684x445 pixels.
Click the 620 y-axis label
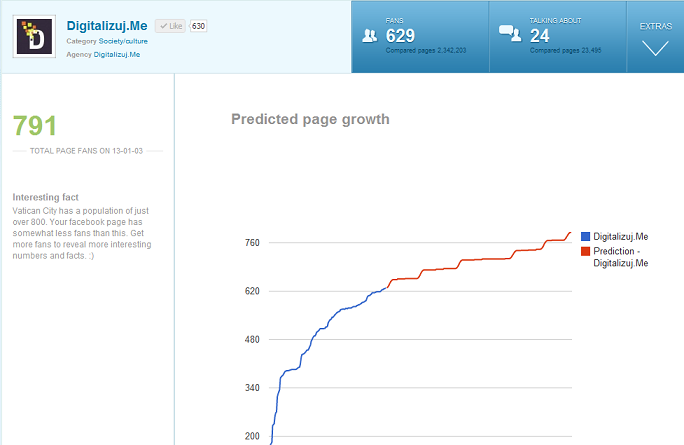tap(252, 291)
